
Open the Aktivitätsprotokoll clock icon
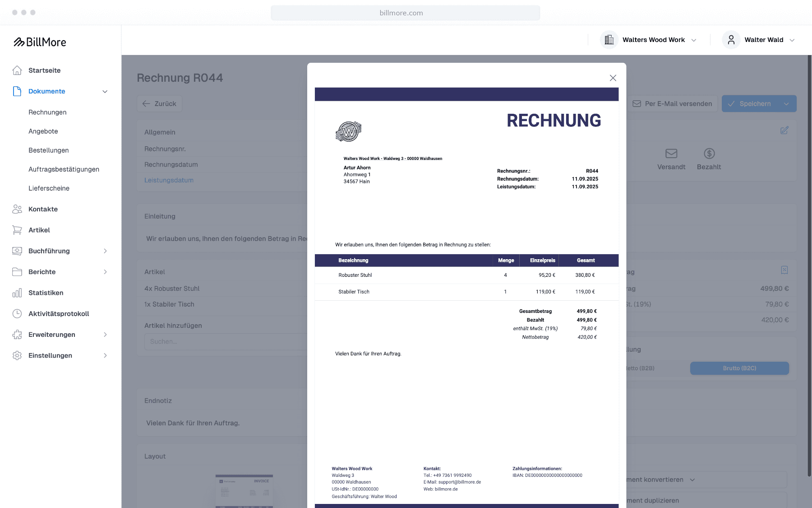tap(17, 313)
